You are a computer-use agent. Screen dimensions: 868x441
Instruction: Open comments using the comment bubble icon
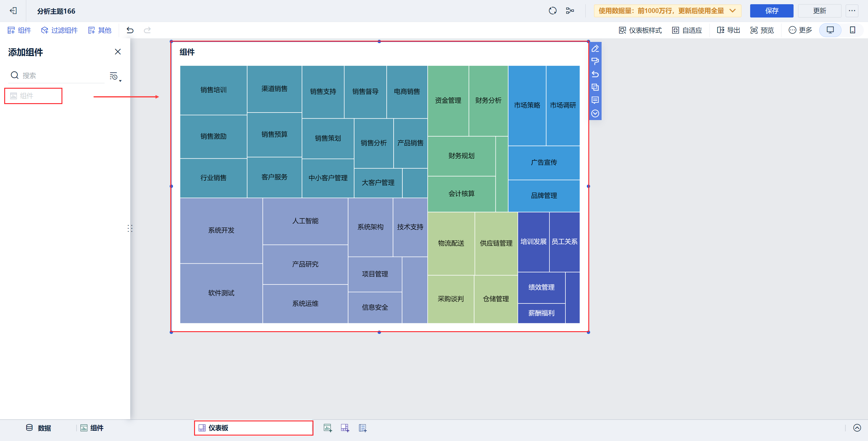(x=595, y=100)
